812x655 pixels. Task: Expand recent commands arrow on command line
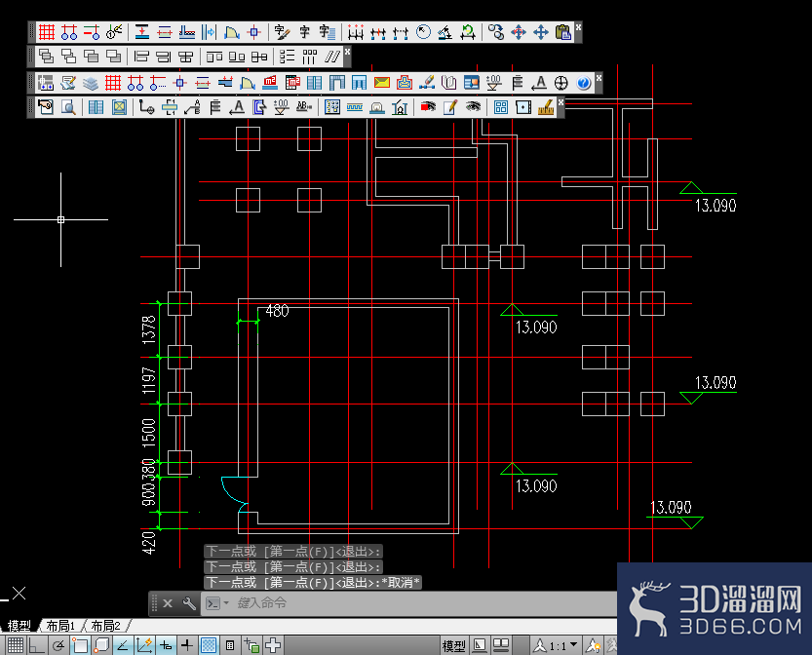pyautogui.click(x=226, y=602)
